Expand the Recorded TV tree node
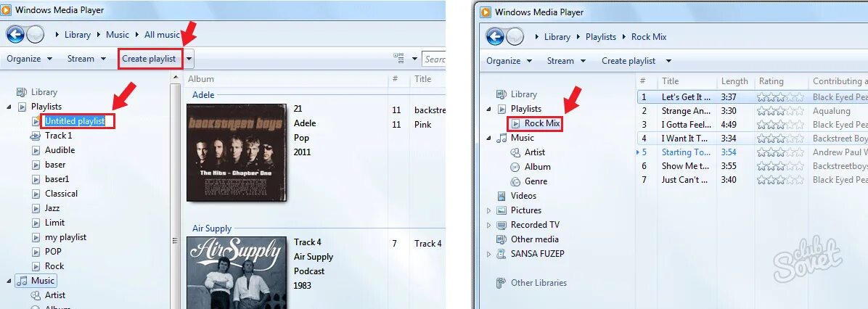The height and width of the screenshot is (309, 868). 489,225
